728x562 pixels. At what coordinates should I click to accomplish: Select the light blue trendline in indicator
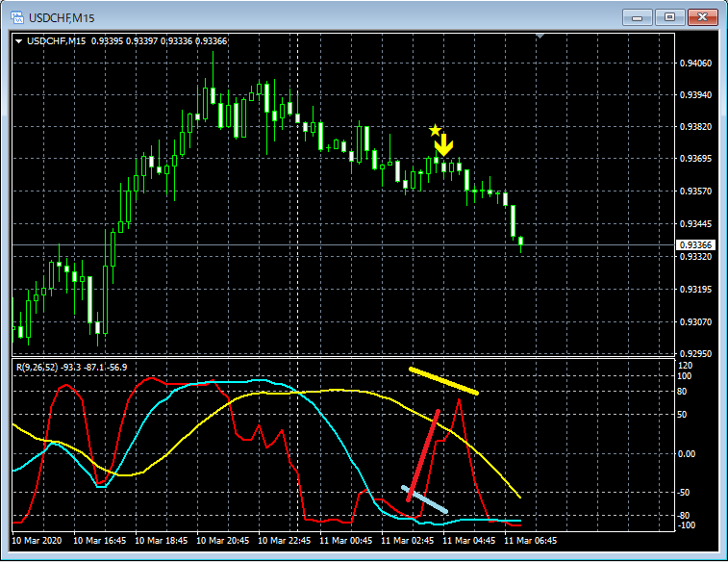424,499
